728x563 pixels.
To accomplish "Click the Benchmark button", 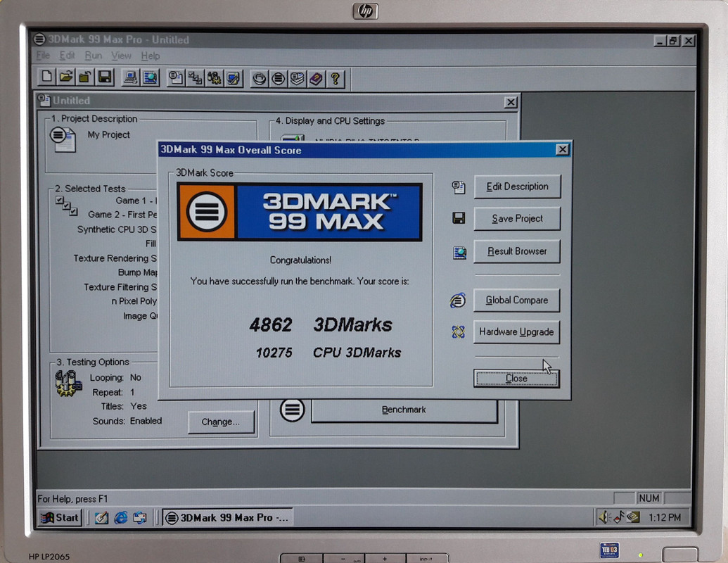I will (404, 410).
